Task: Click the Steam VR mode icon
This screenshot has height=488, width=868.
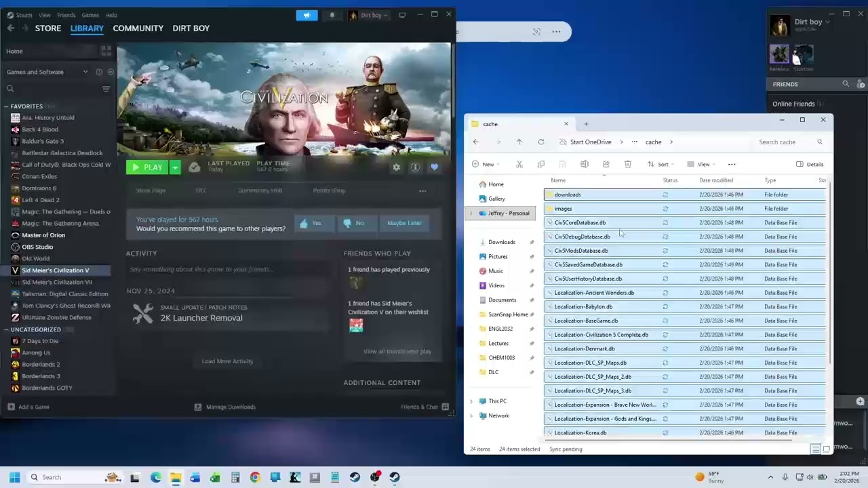Action: tap(402, 15)
